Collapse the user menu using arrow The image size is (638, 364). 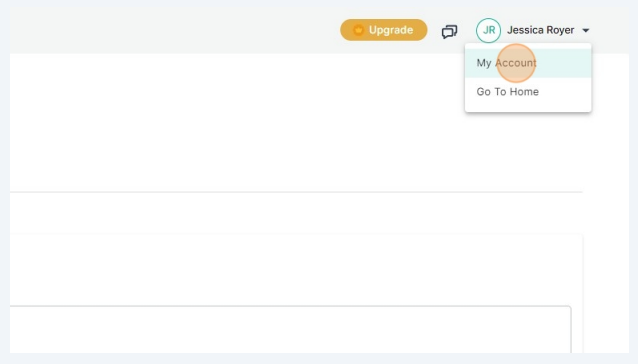(x=586, y=31)
